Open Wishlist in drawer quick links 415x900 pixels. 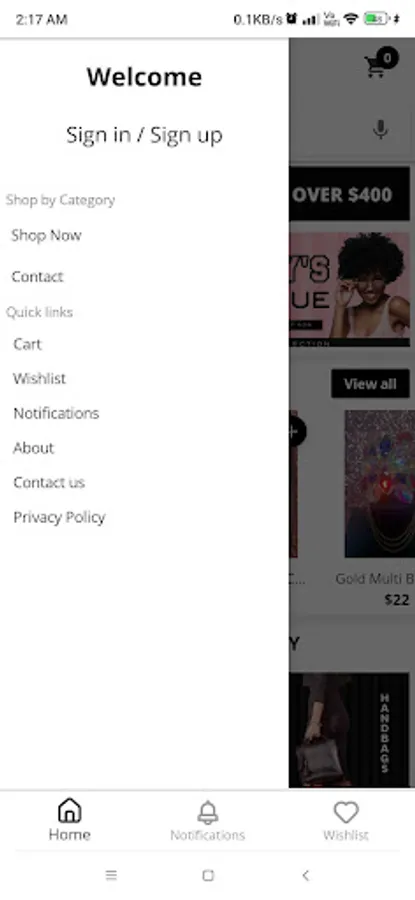click(x=40, y=378)
